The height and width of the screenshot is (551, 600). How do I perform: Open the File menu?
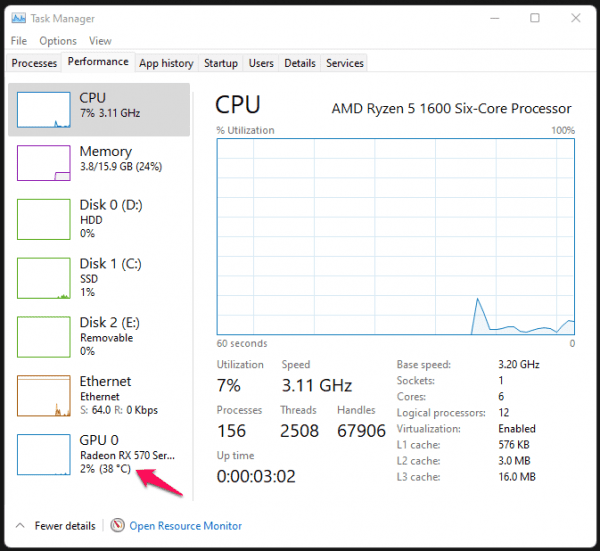pos(19,41)
